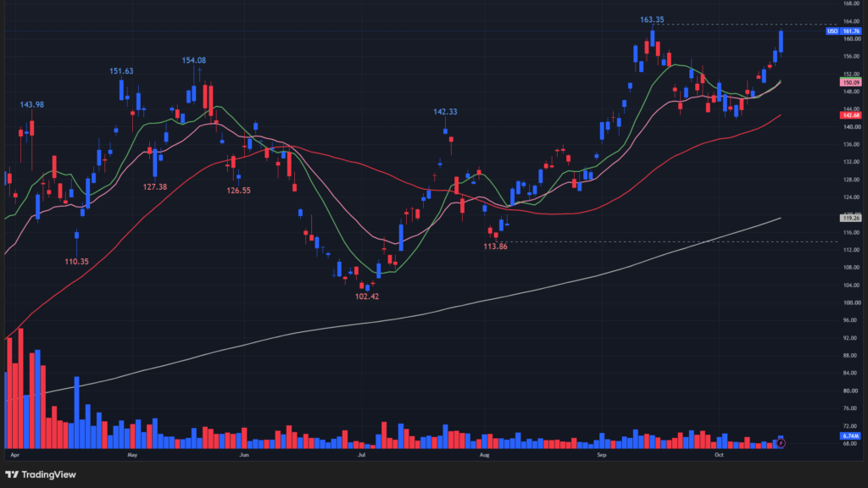
Task: Click the lightning bolt event icon
Action: 781,443
